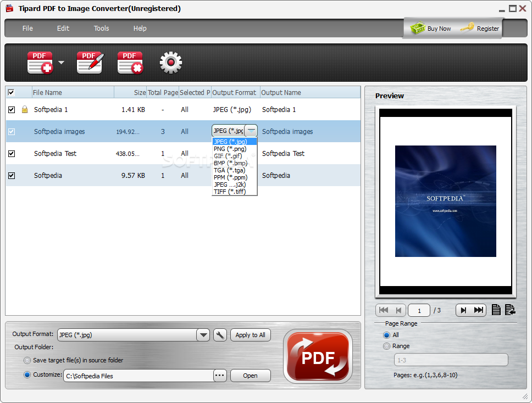
Task: Click the Register key button
Action: 480,29
